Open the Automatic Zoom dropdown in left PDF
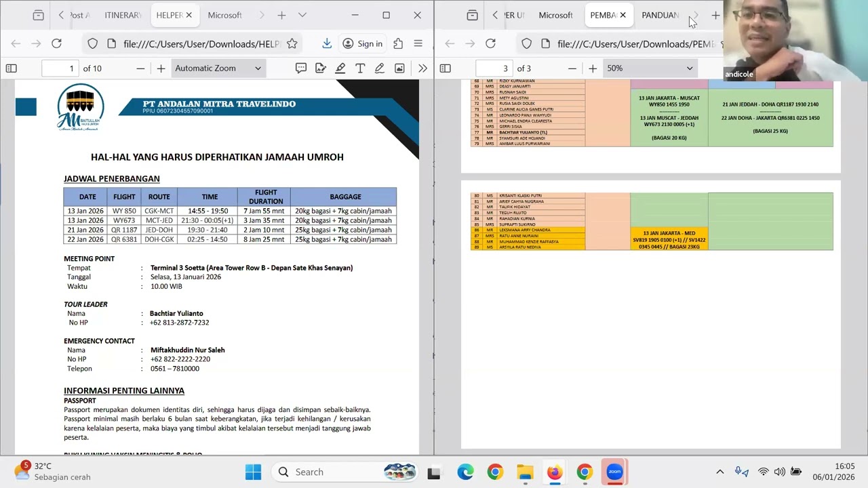This screenshot has height=488, width=868. point(218,68)
